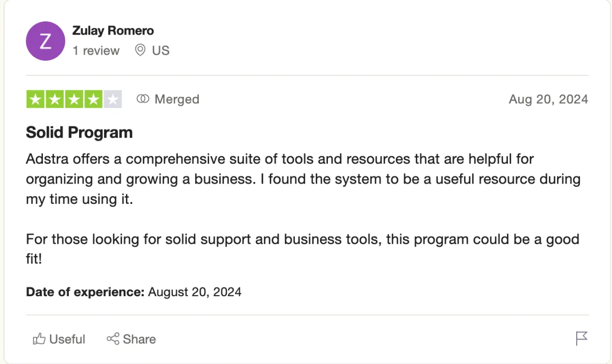Image resolution: width=612 pixels, height=364 pixels.
Task: Click the second paragraph about solid support
Action: (302, 249)
